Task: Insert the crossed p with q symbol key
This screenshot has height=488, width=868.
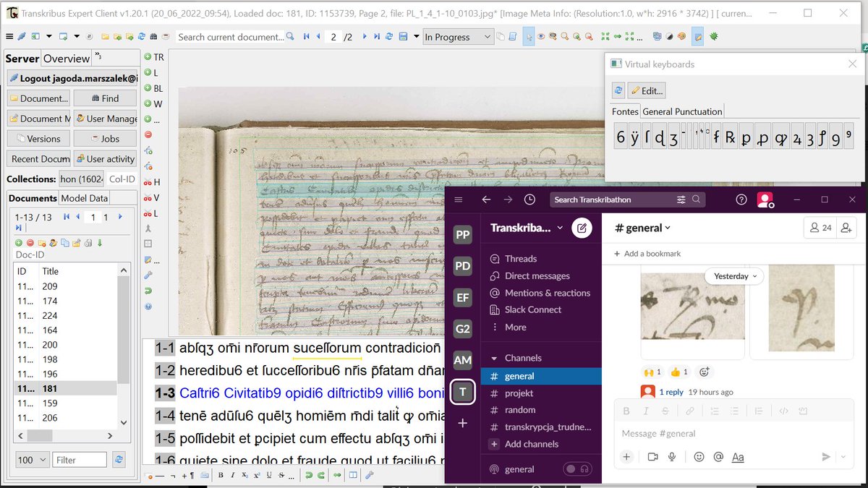Action: point(781,136)
